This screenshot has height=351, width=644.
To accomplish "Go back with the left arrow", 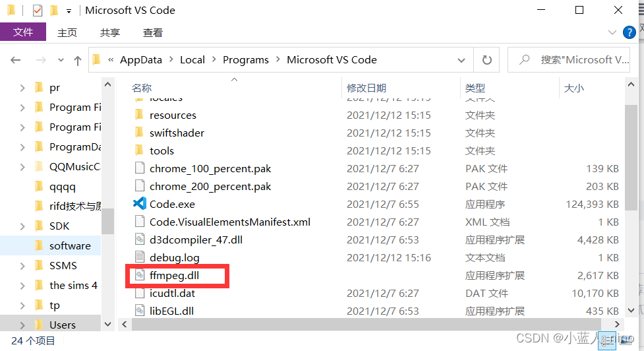I will [x=16, y=60].
